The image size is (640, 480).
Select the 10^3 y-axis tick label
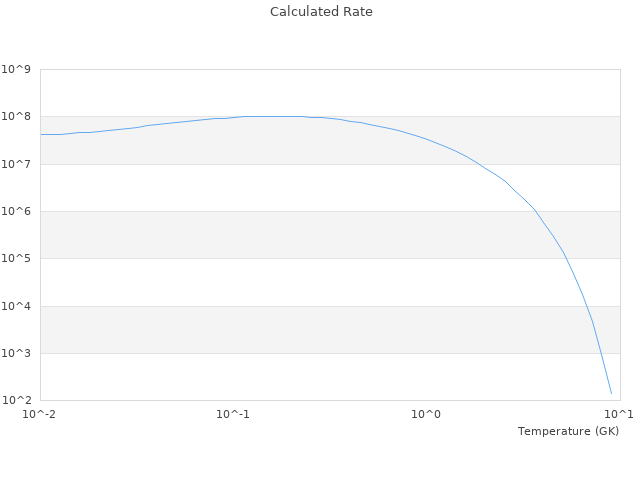(17, 354)
